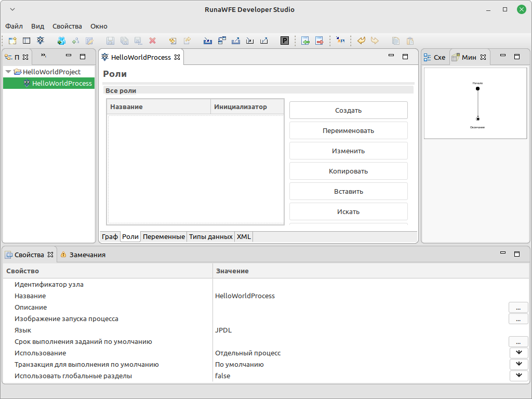Image resolution: width=532 pixels, height=399 pixels.
Task: Click the black box up-arrow toolbar icon
Action: tap(263, 41)
